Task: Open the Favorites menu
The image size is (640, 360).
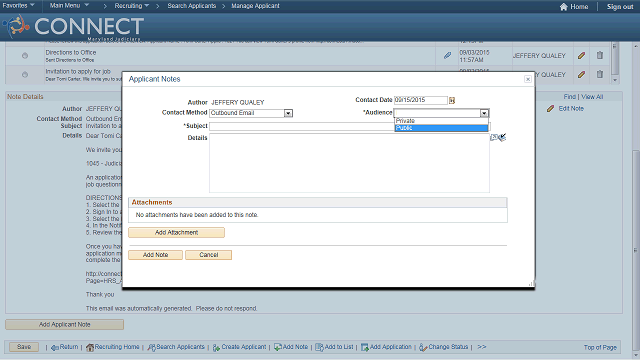Action: [x=18, y=6]
